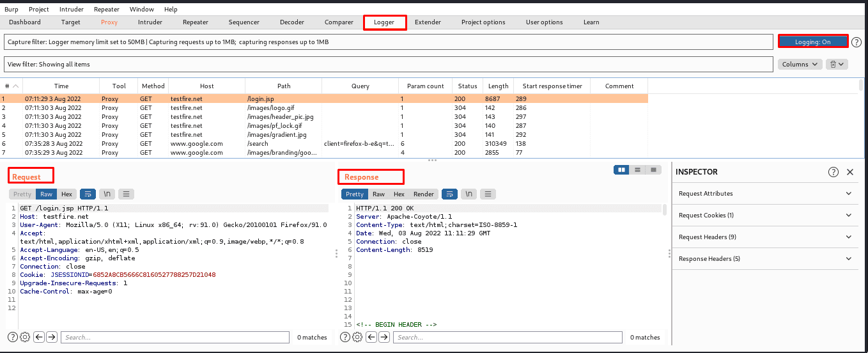This screenshot has width=868, height=353.
Task: Select combined tabbed layout icon
Action: point(653,169)
